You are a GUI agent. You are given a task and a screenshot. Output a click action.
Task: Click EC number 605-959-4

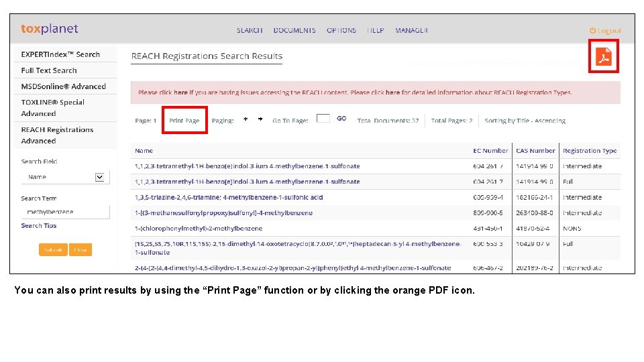tap(488, 197)
